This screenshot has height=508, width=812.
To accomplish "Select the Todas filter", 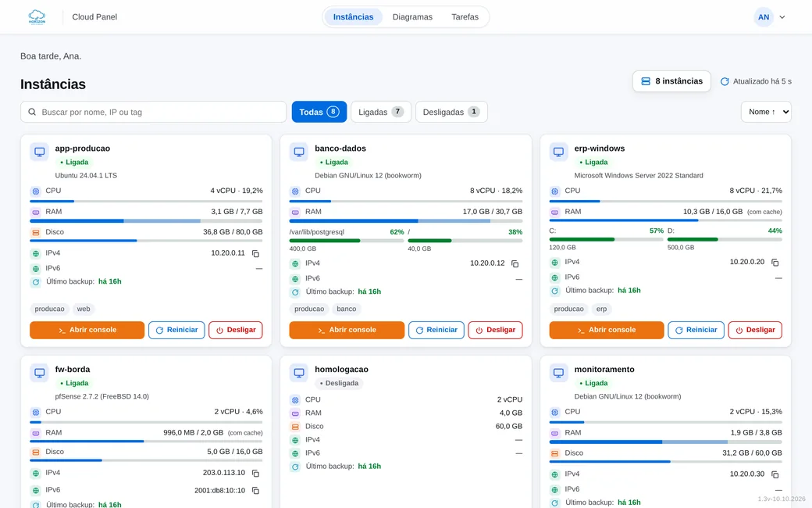I will click(319, 112).
